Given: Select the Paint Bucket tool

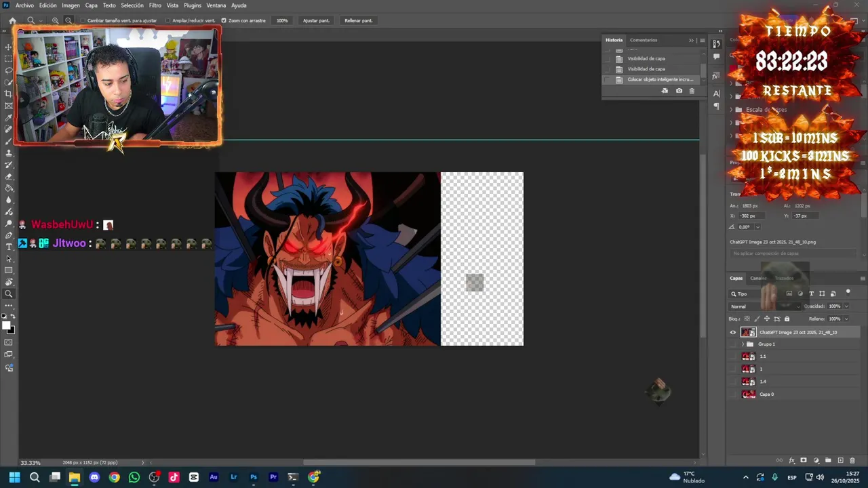Looking at the screenshot, I should [9, 188].
